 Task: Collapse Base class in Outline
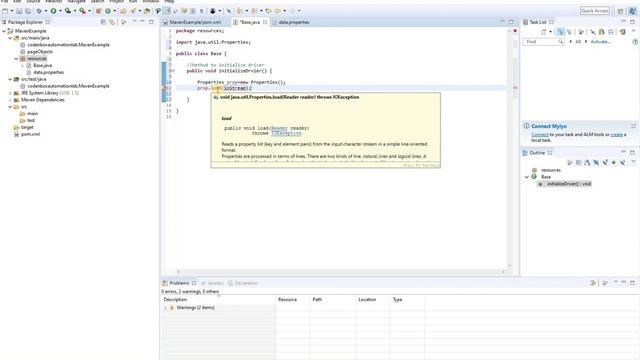coord(527,177)
